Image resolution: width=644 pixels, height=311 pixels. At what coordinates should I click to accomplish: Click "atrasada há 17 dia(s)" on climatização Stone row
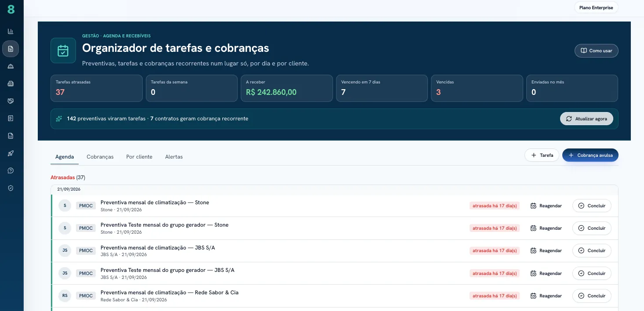495,206
